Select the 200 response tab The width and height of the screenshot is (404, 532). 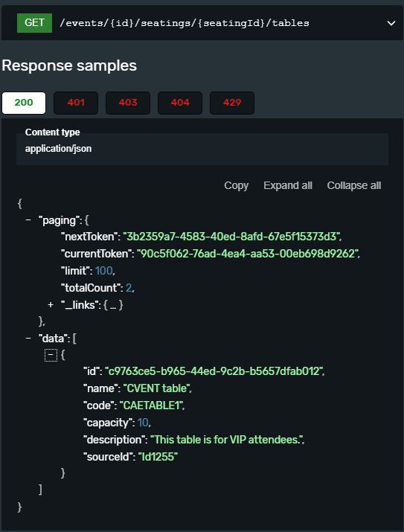24,103
